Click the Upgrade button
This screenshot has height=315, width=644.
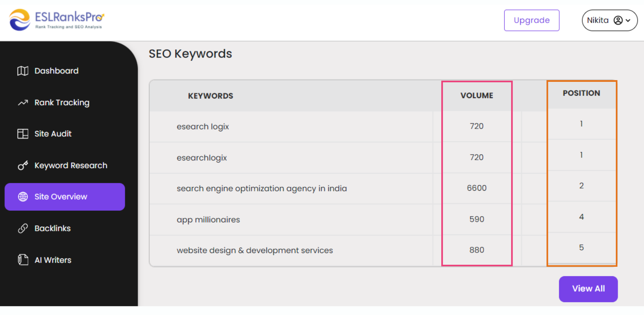point(532,20)
